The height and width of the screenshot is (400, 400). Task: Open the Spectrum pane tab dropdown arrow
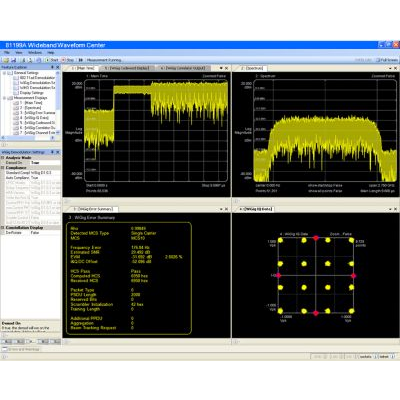tap(390, 68)
